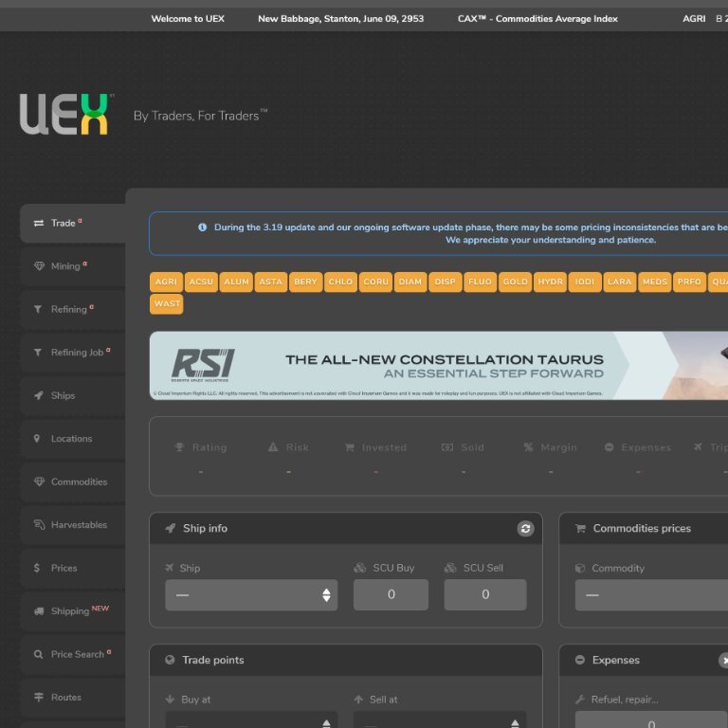Screen dimensions: 728x728
Task: Click the WAST commodity tag
Action: (x=166, y=304)
